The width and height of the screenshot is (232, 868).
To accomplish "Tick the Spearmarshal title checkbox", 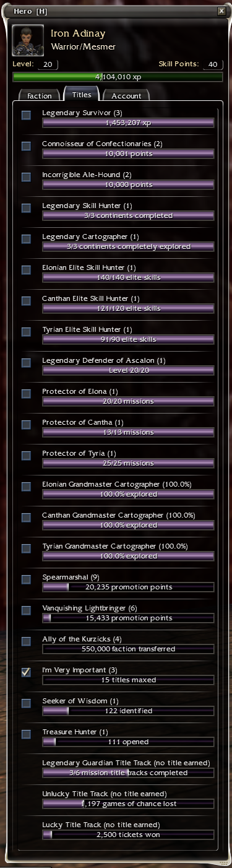I will pyautogui.click(x=26, y=579).
